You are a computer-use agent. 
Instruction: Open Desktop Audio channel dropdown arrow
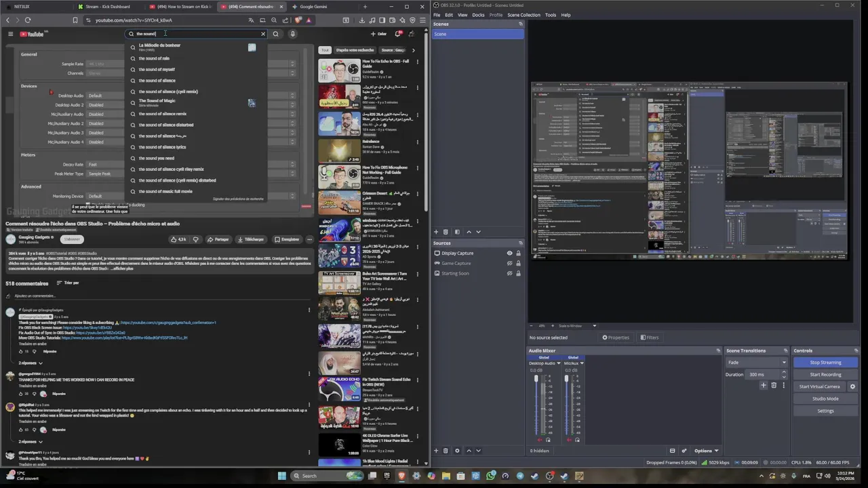559,363
